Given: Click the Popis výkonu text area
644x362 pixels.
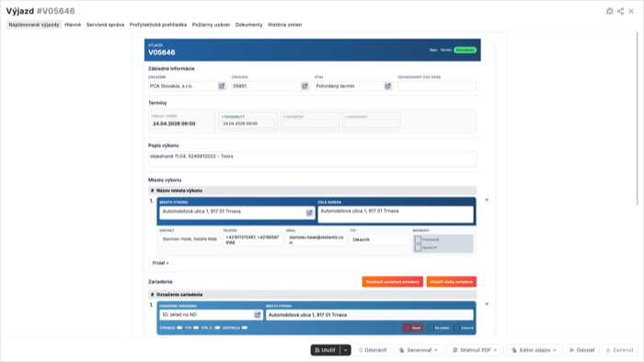Looking at the screenshot, I should tap(312, 159).
